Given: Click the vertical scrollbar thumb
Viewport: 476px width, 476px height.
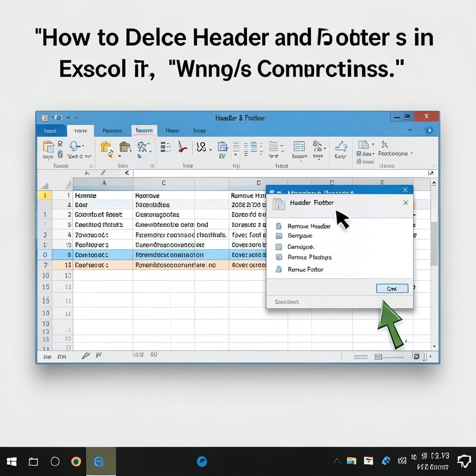Looking at the screenshot, I should tap(434, 244).
